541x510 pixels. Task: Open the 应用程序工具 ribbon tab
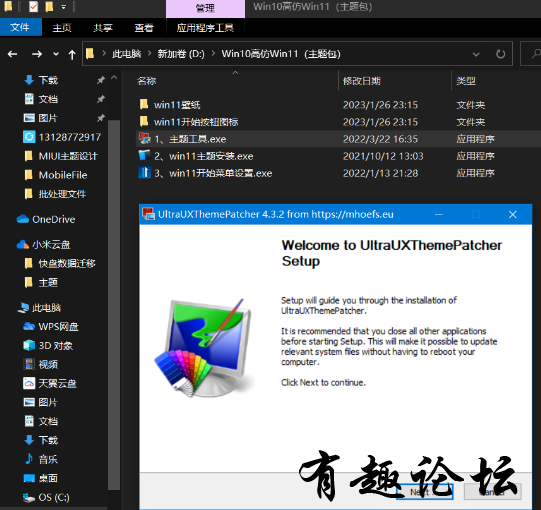(205, 28)
